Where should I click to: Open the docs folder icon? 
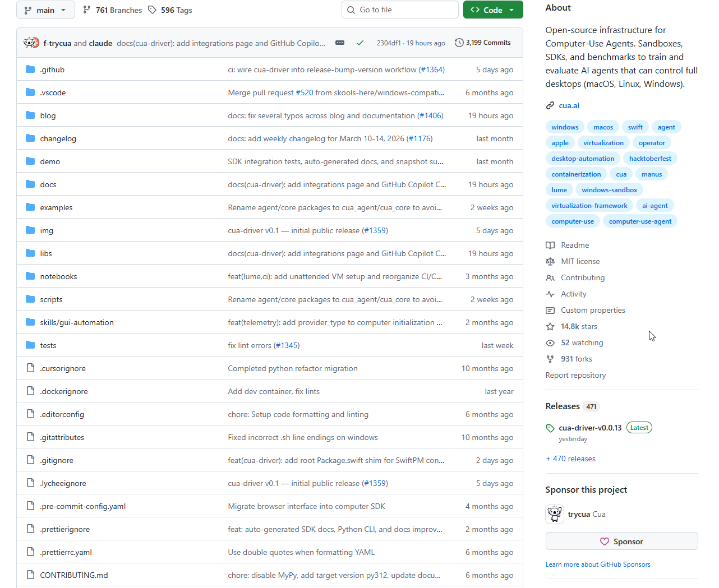tap(30, 184)
